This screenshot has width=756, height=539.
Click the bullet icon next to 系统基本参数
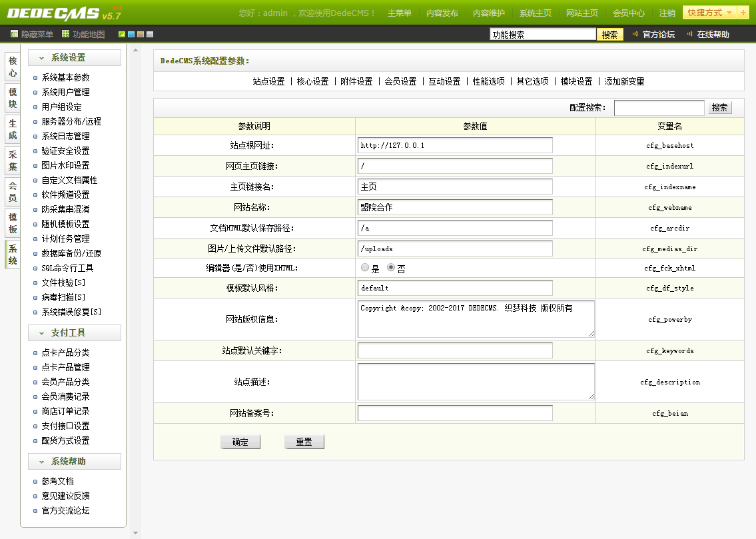click(36, 78)
